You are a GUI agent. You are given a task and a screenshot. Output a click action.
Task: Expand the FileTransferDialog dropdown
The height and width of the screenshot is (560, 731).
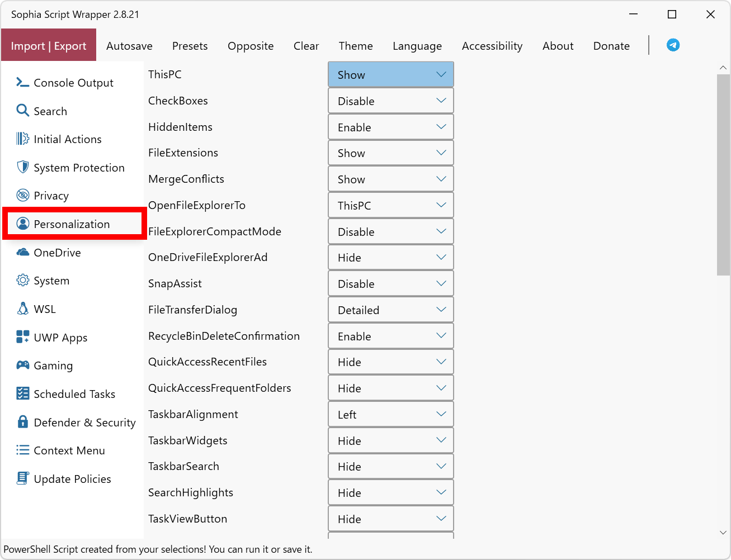[390, 310]
